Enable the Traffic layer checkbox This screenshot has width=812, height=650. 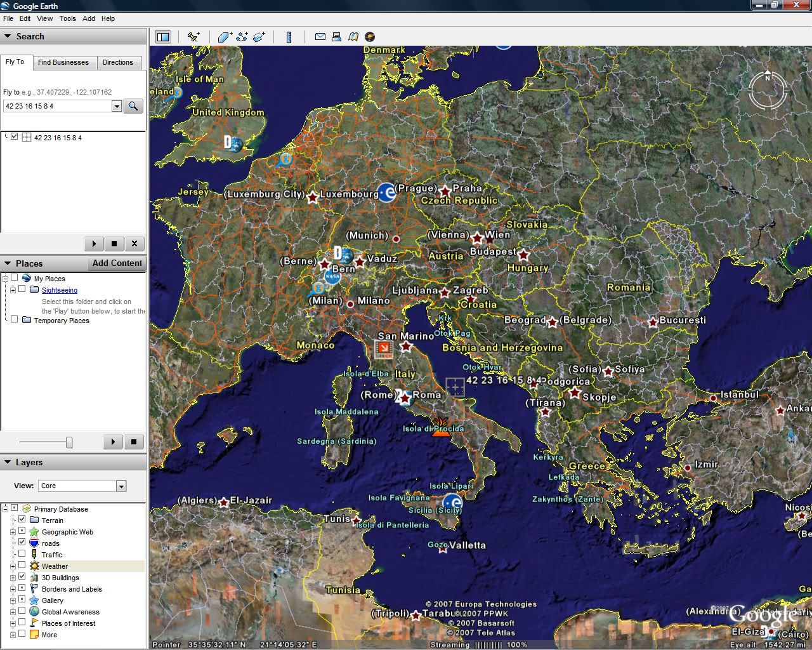click(x=22, y=554)
